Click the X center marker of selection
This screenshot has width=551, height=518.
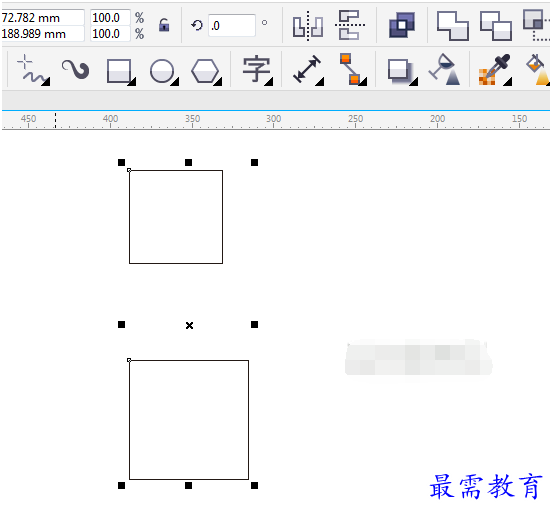189,325
